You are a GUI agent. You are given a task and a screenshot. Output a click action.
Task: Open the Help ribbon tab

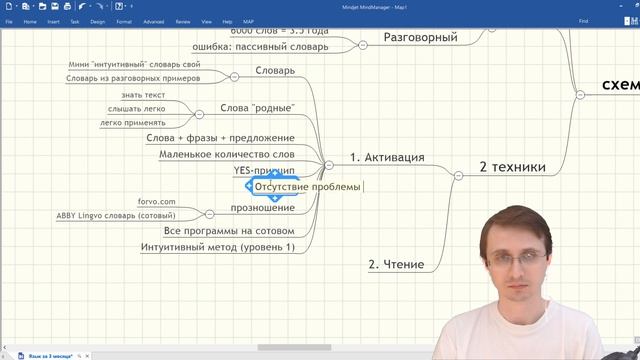pos(227,22)
